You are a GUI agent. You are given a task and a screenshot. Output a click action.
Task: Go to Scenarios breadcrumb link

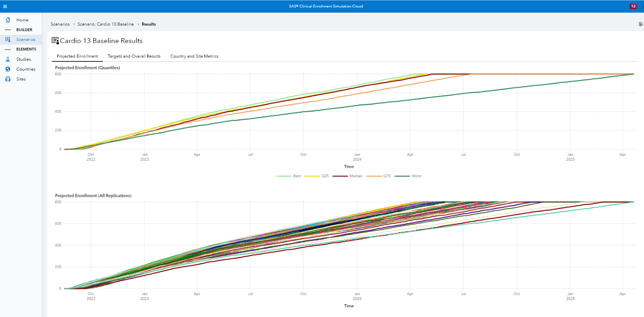pyautogui.click(x=60, y=24)
